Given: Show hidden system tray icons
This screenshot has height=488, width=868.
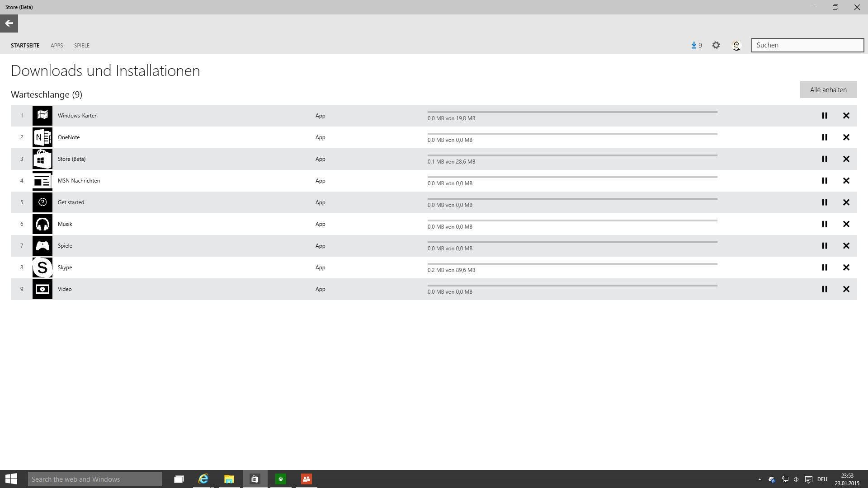Looking at the screenshot, I should click(x=759, y=479).
